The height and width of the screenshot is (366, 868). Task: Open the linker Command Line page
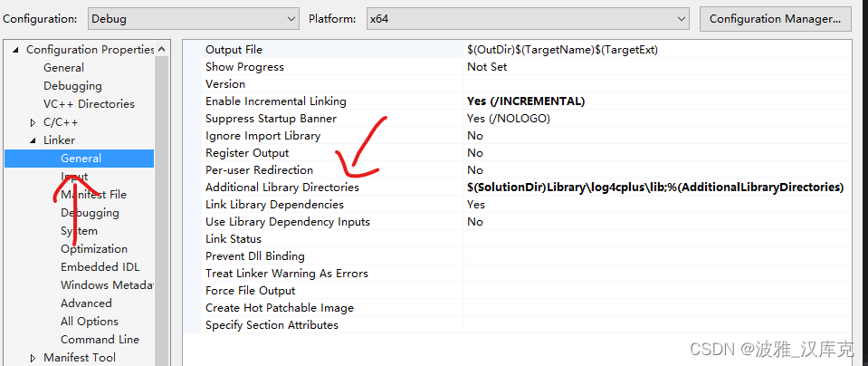tap(100, 340)
